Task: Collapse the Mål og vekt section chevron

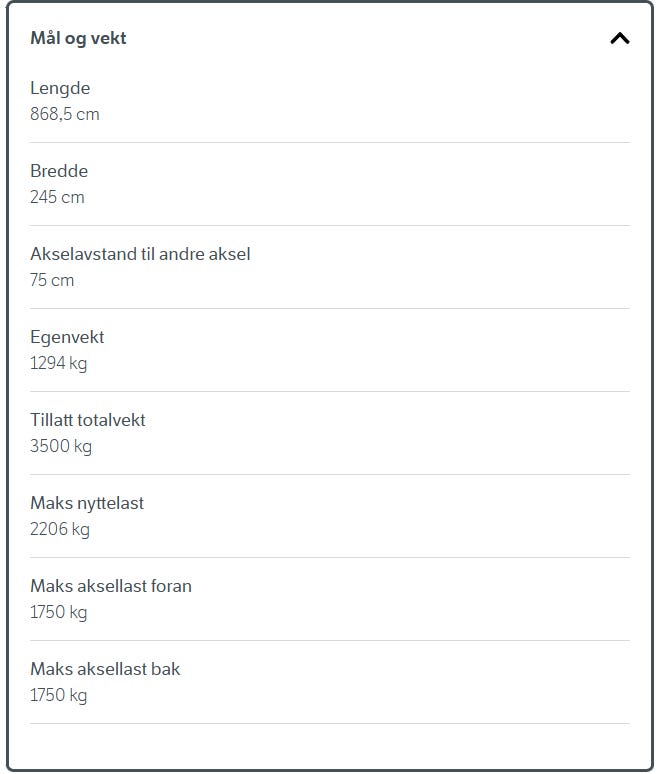Action: 619,39
